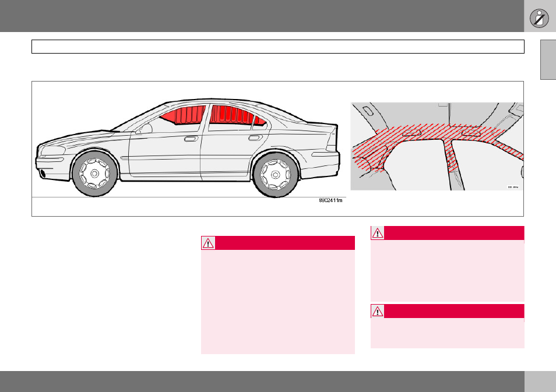The height and width of the screenshot is (392, 556).
Task: Open the interior roof lining diagram
Action: [x=437, y=146]
